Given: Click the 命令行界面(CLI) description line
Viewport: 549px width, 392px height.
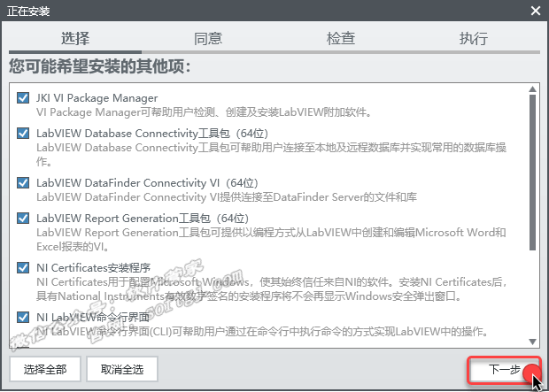Looking at the screenshot, I should 262,332.
